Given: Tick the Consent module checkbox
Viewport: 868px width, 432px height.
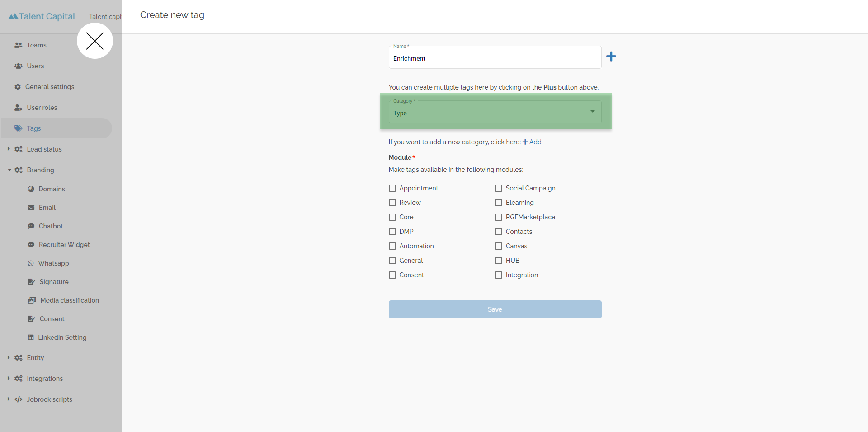Looking at the screenshot, I should tap(392, 275).
